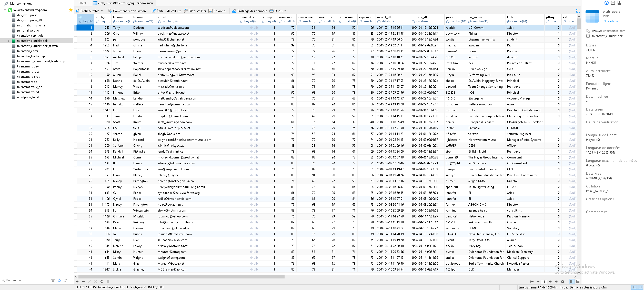Refresh the table data
644x290 pixels.
[102, 282]
